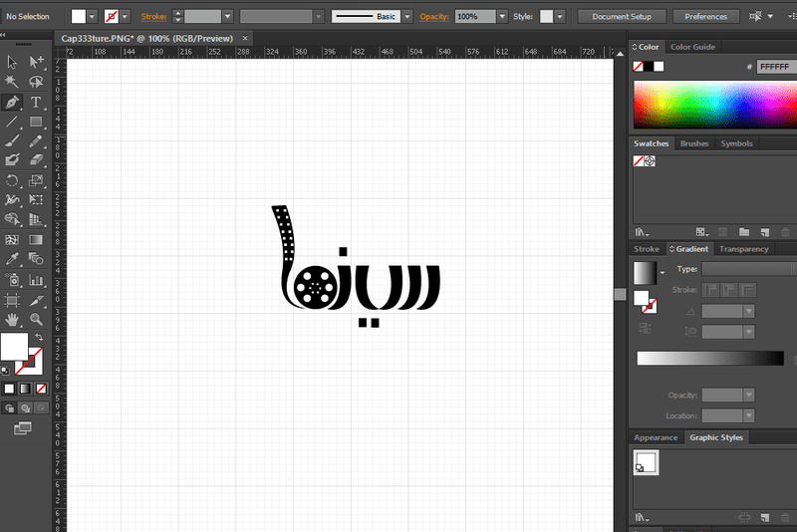
Task: Set the fill mode to None
Action: pyautogui.click(x=39, y=388)
